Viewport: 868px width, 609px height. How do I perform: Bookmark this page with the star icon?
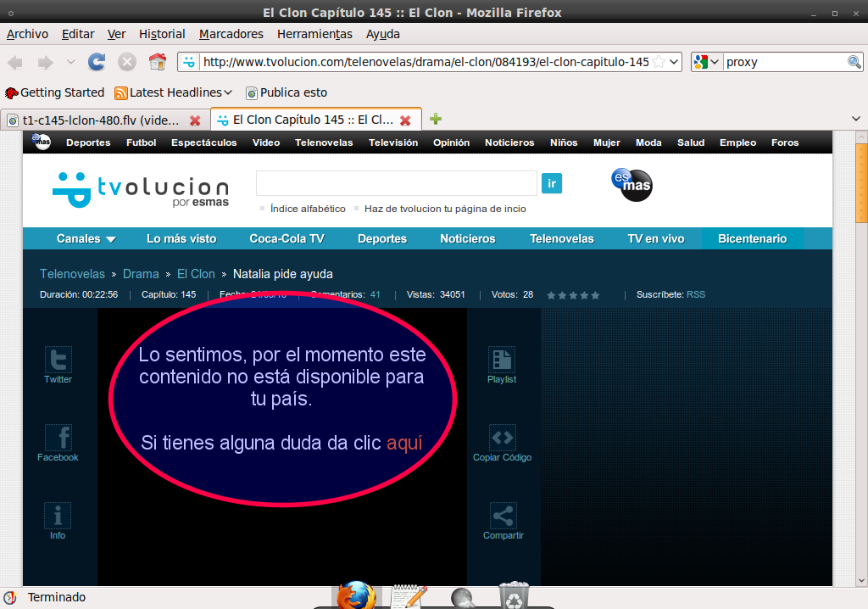[x=659, y=62]
